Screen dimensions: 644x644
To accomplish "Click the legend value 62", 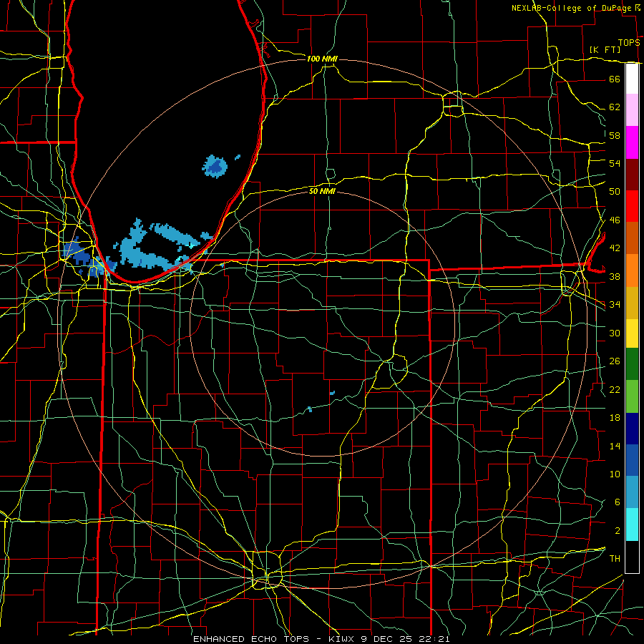I will coord(615,107).
